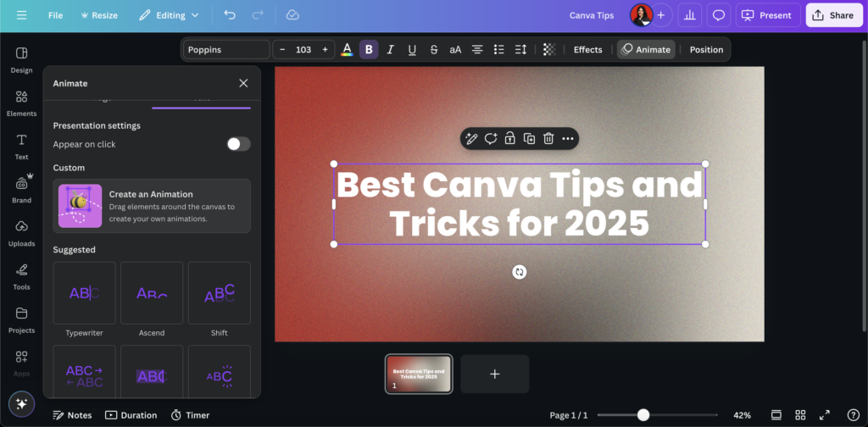
Task: Open the File menu
Action: tap(55, 15)
